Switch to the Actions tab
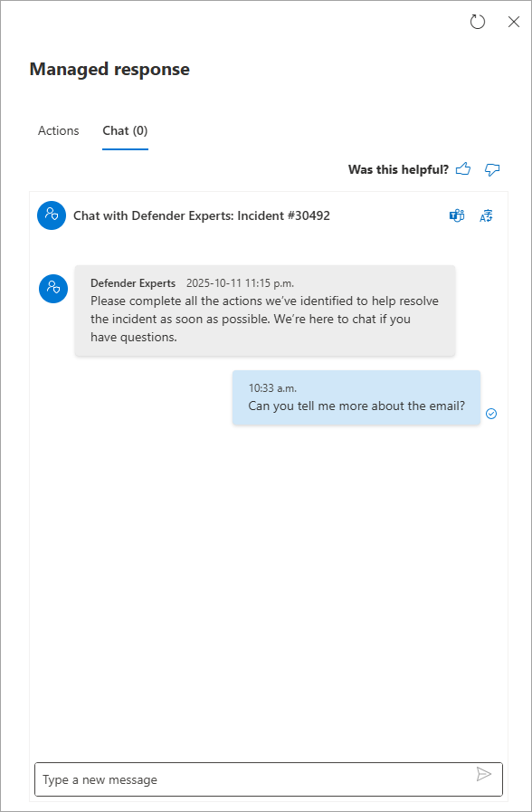 (59, 130)
